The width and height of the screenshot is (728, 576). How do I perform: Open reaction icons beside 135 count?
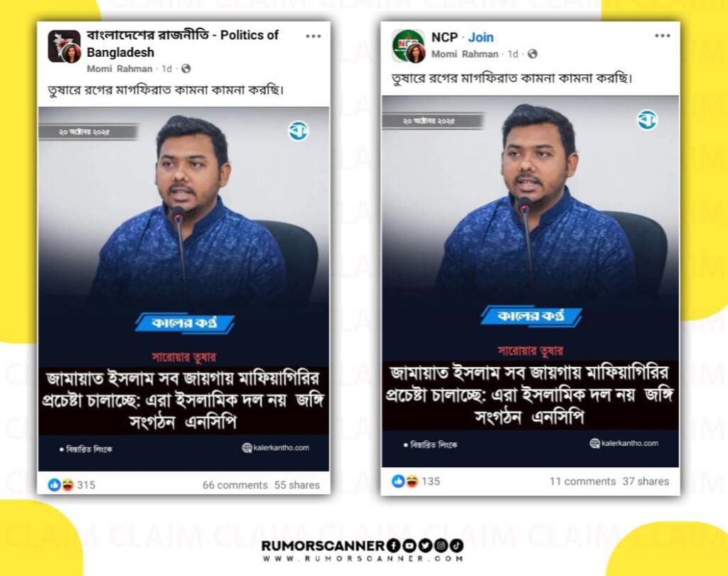pos(405,481)
